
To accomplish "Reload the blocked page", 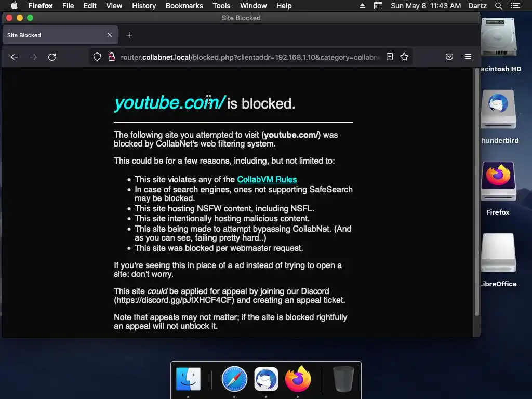I will tap(52, 57).
